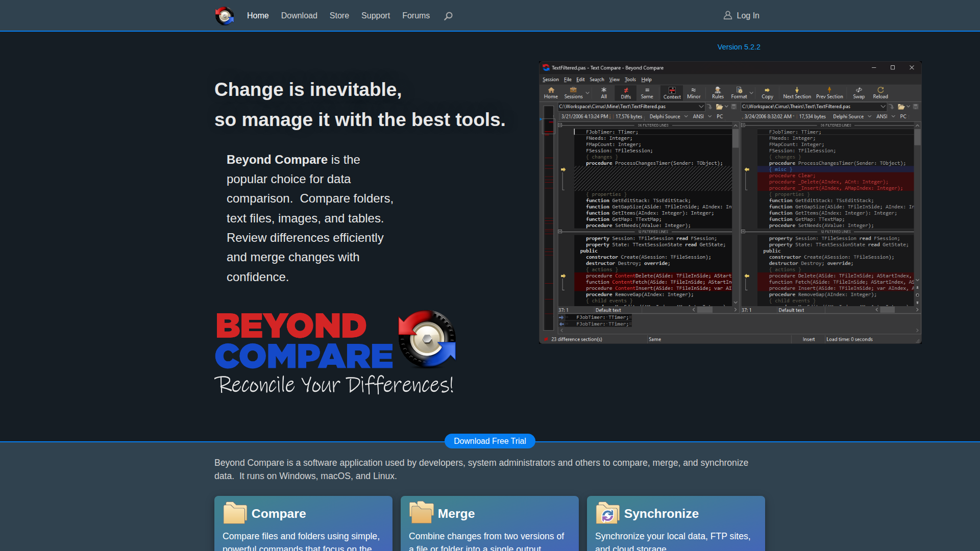Viewport: 980px width, 551px height.
Task: Click the Copy arrow toolbar icon
Action: 767,90
